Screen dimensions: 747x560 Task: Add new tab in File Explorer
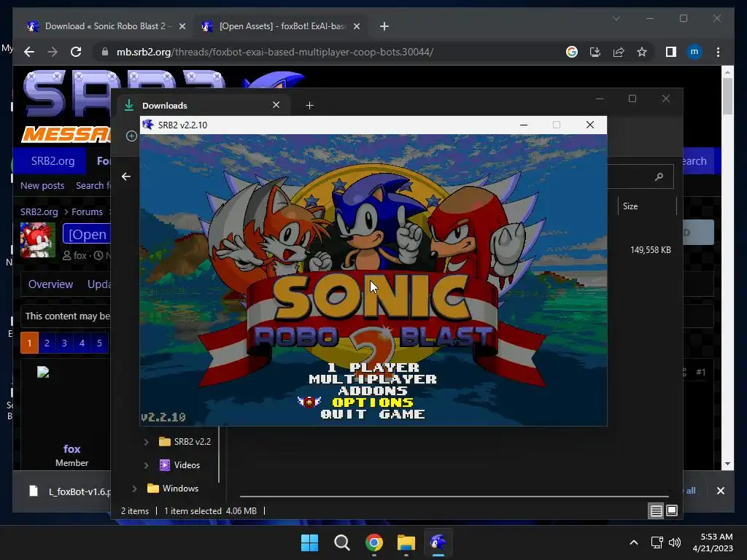[x=309, y=105]
